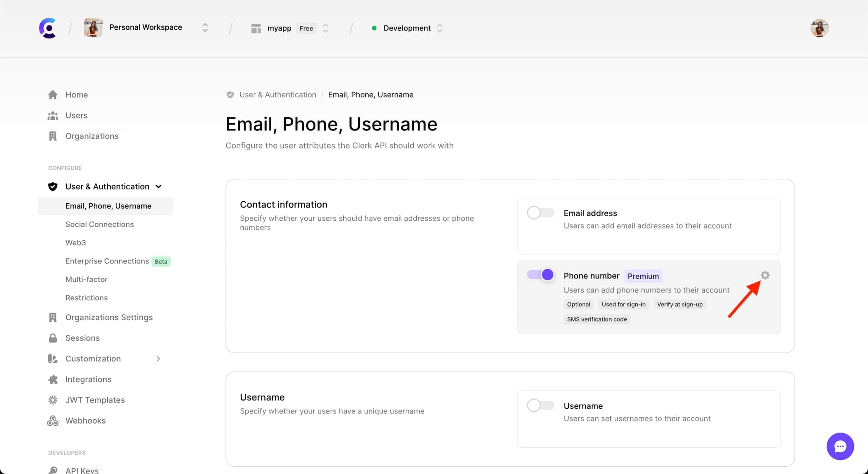The width and height of the screenshot is (868, 474).
Task: Open Integrations page
Action: 88,379
